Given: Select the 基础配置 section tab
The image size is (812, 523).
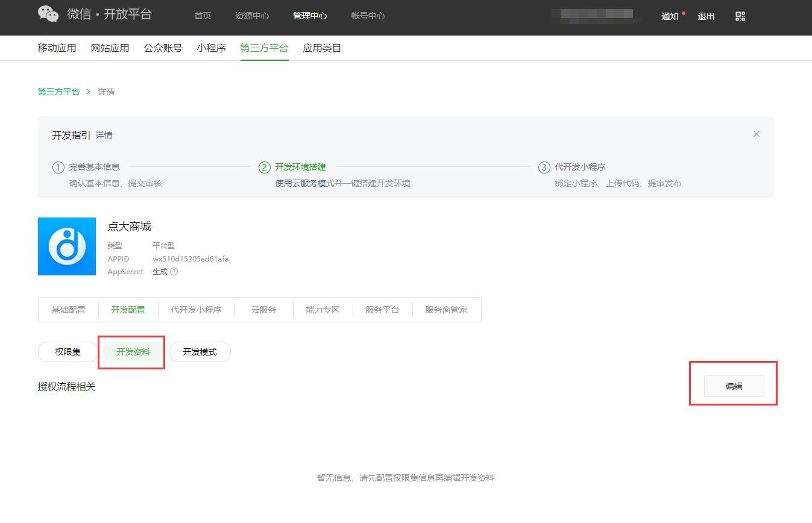Looking at the screenshot, I should [x=68, y=310].
